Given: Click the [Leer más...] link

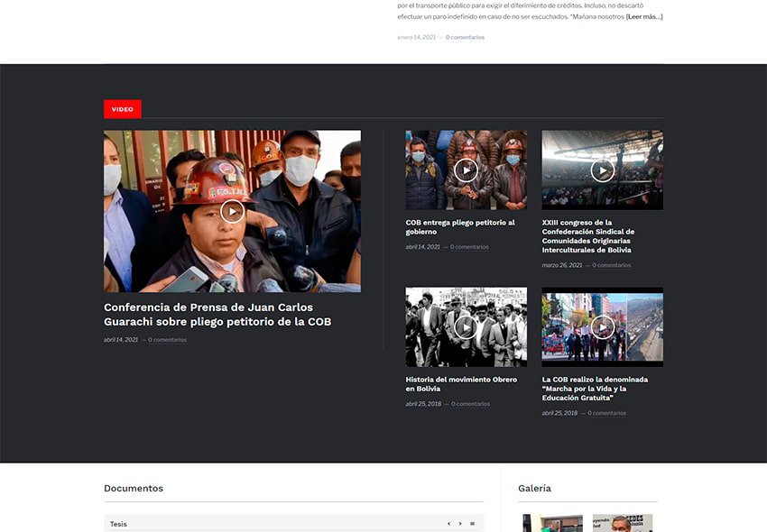Looking at the screenshot, I should pos(644,16).
